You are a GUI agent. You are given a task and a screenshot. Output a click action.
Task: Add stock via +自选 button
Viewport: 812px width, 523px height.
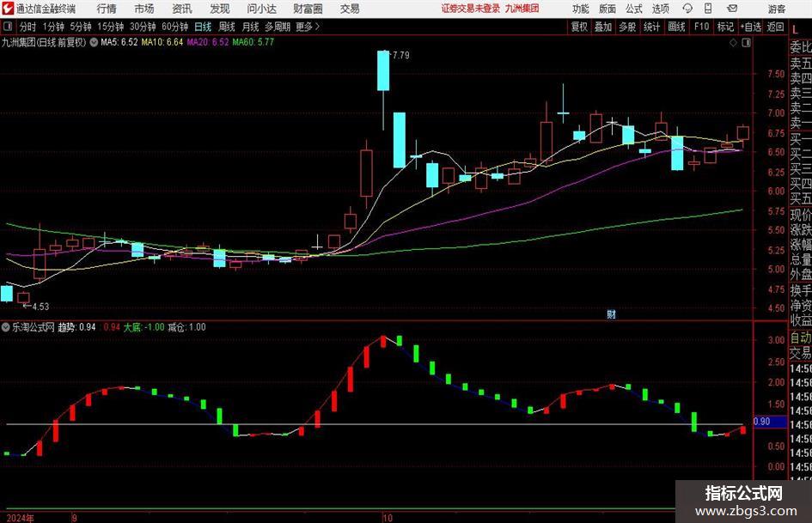click(751, 27)
